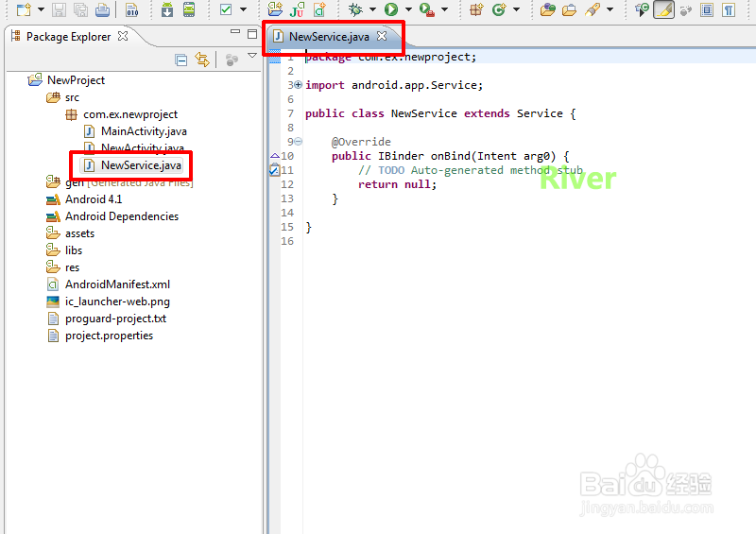Select the Android 4.1 library
Image resolution: width=756 pixels, height=534 pixels.
coord(94,199)
